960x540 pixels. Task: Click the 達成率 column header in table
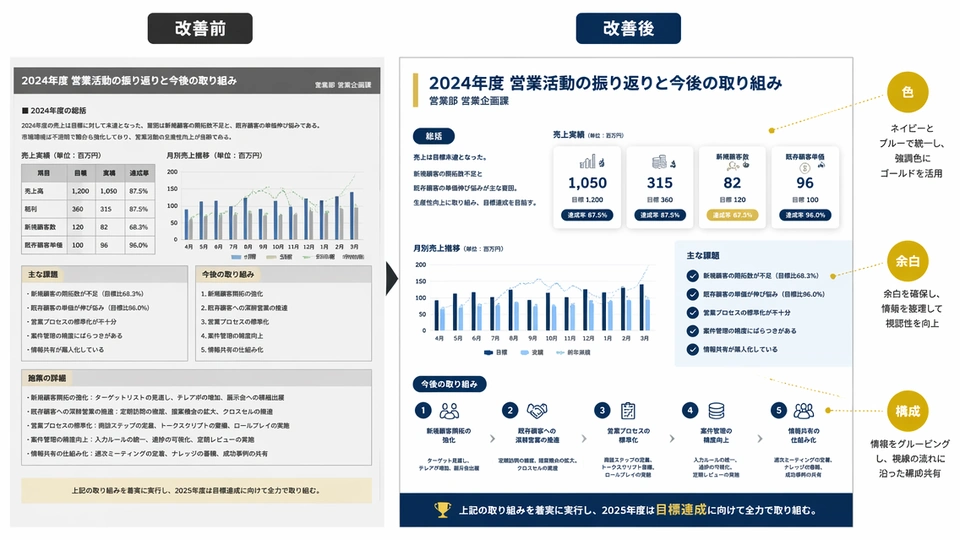[x=139, y=173]
